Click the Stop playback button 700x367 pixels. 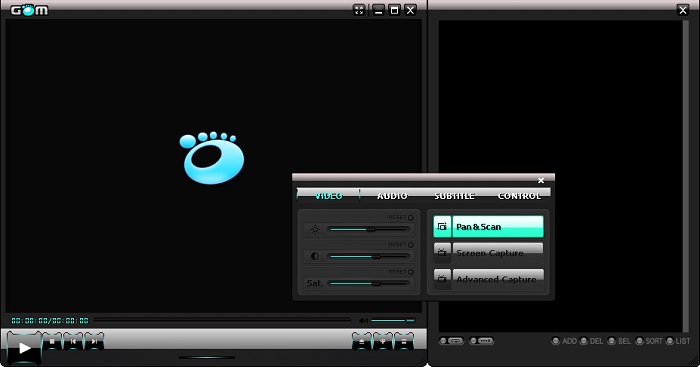point(52,342)
